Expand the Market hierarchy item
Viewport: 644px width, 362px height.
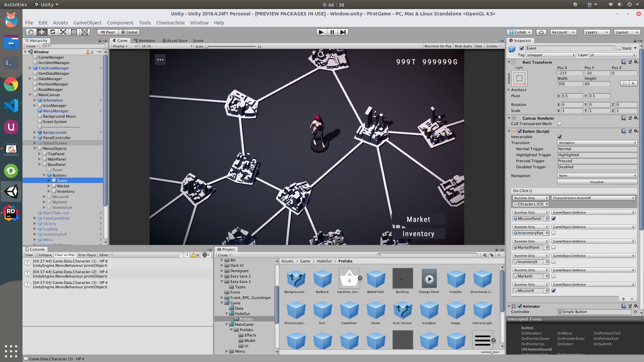click(x=49, y=186)
